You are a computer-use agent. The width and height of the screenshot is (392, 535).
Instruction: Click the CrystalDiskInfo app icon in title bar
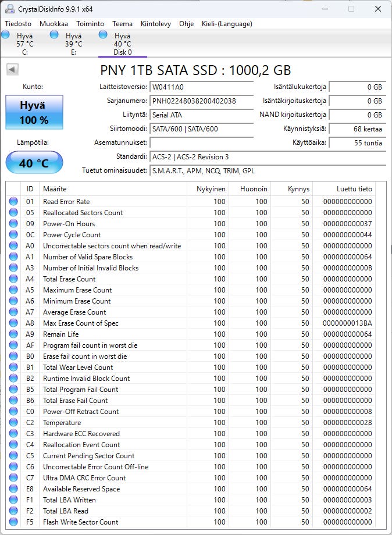point(9,9)
